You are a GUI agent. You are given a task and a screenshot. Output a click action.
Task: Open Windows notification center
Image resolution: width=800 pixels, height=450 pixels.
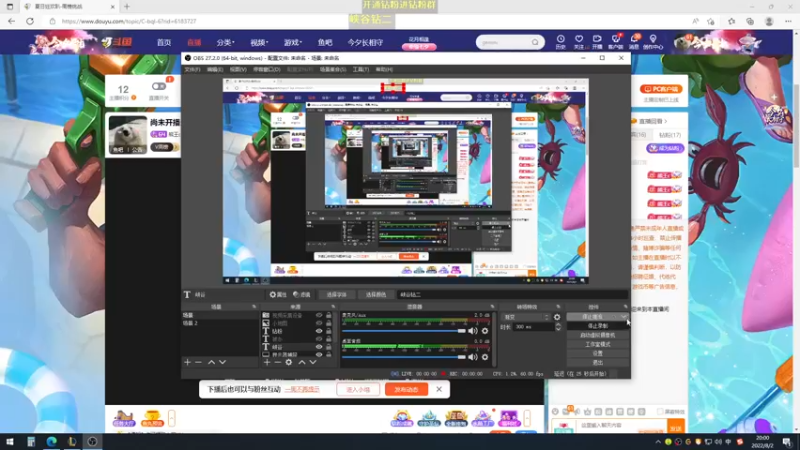pos(787,441)
